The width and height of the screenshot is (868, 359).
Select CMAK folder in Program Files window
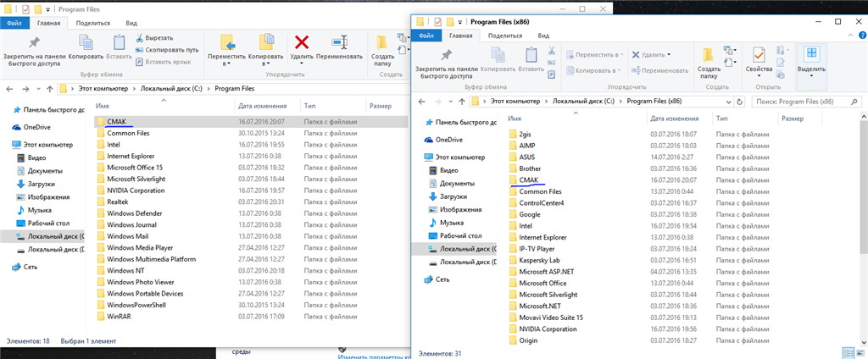(x=250, y=122)
